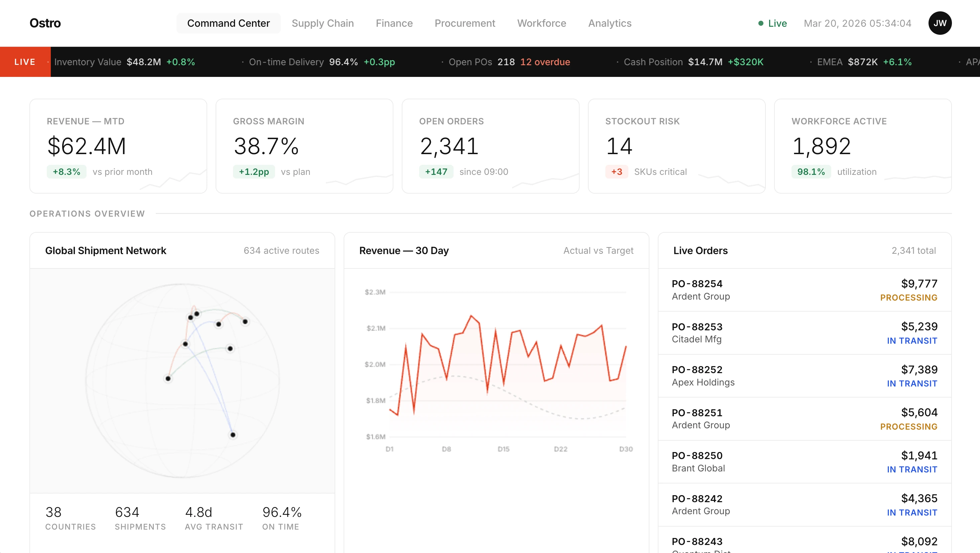This screenshot has width=980, height=553.
Task: Open the JW user avatar
Action: point(940,23)
